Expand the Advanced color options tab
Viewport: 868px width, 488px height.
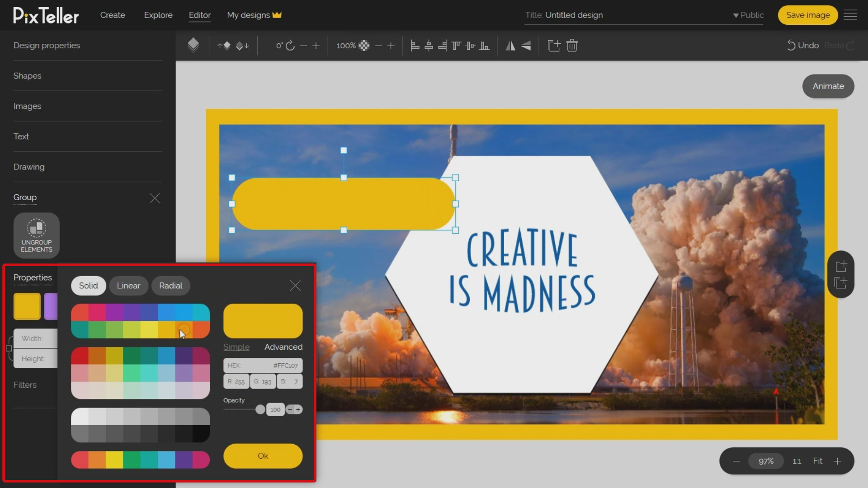point(283,347)
